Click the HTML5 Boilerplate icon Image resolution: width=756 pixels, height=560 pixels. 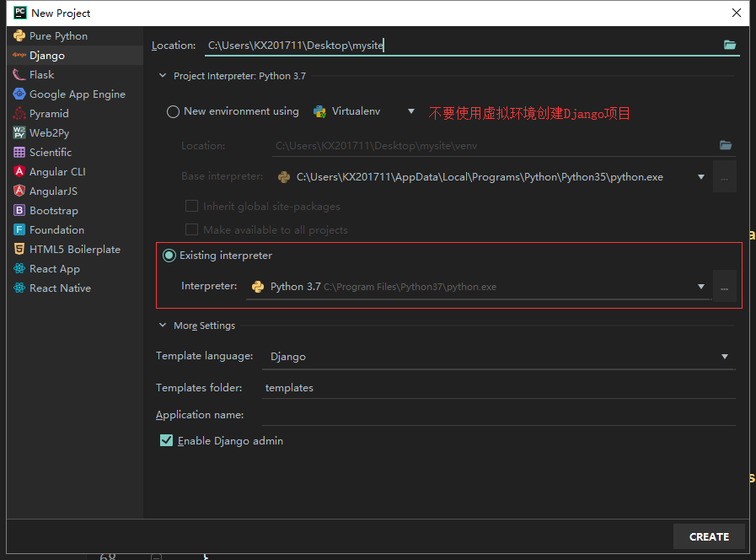(x=19, y=249)
